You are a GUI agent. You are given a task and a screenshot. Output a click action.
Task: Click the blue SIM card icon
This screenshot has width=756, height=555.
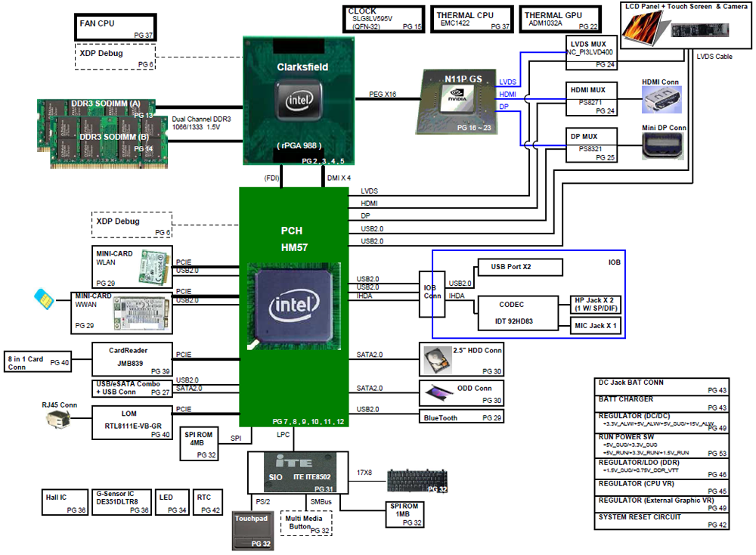(44, 299)
